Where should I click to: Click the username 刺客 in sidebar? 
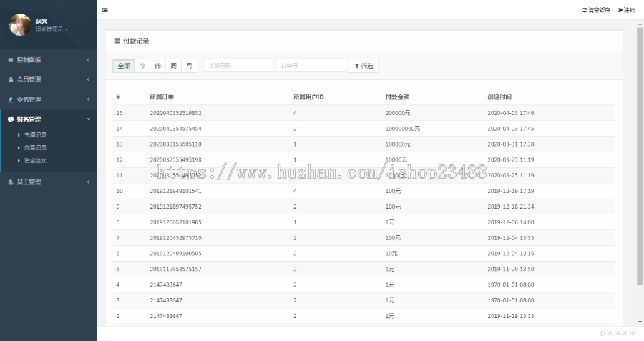[41, 21]
